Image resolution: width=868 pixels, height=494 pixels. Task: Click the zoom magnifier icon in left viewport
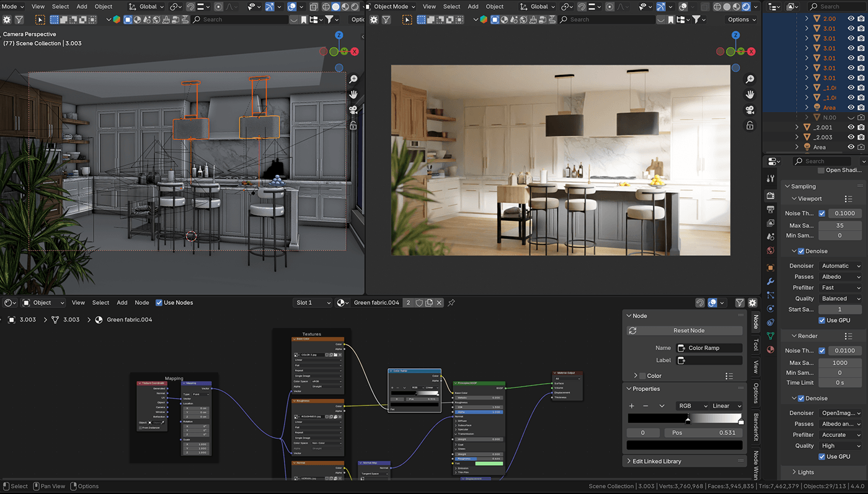pos(353,79)
